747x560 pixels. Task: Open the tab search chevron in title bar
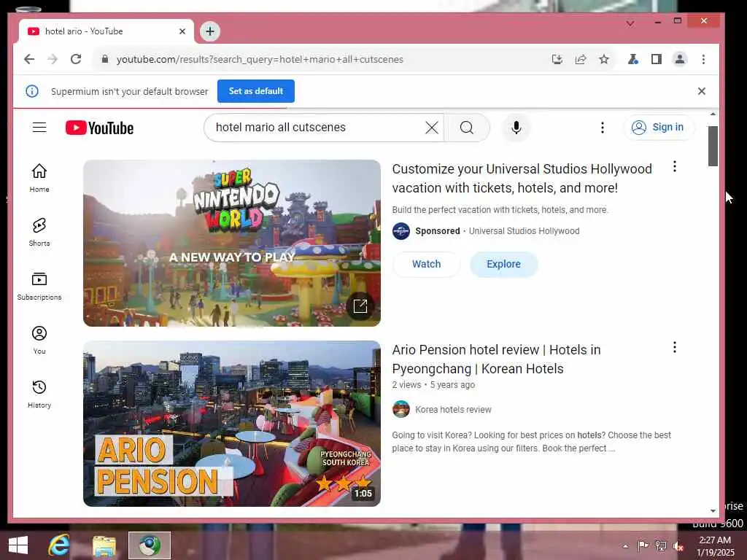point(630,23)
